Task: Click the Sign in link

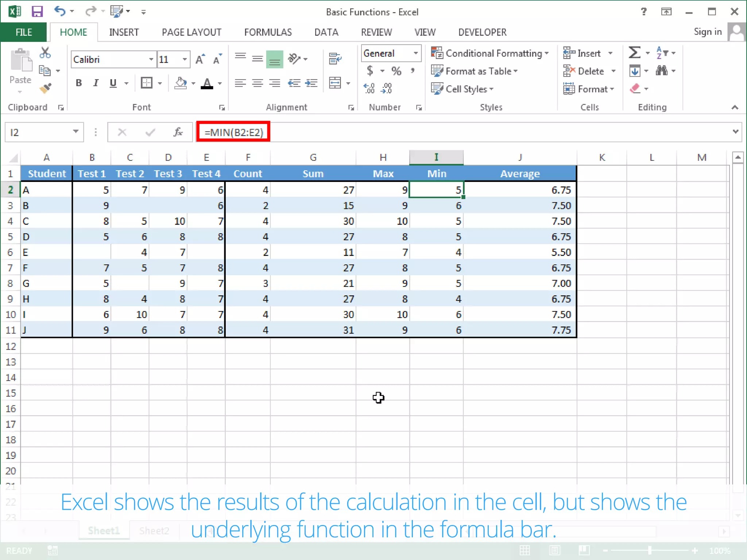Action: (708, 32)
